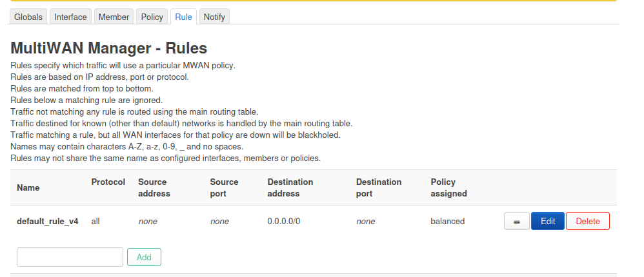Switch to the Interface tab
The image size is (644, 277).
70,17
